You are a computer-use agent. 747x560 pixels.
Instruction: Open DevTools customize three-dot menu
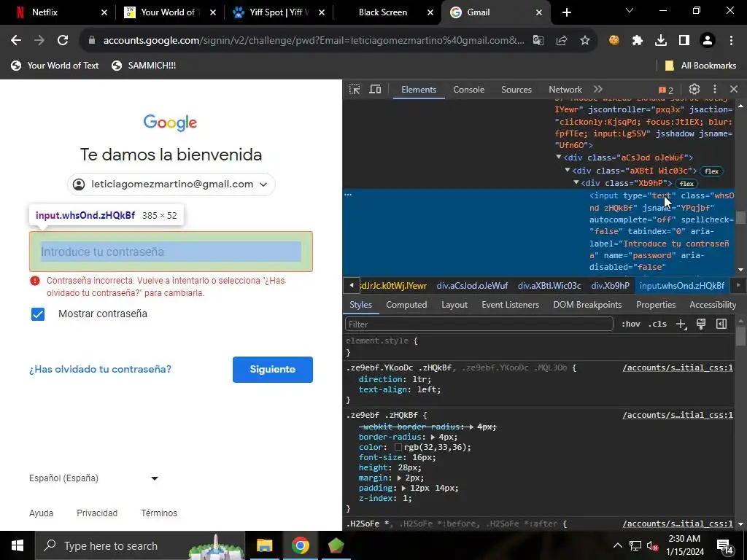[715, 89]
